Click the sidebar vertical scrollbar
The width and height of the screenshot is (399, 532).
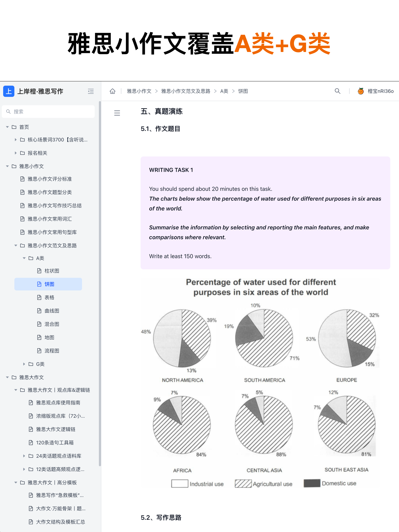(100, 284)
